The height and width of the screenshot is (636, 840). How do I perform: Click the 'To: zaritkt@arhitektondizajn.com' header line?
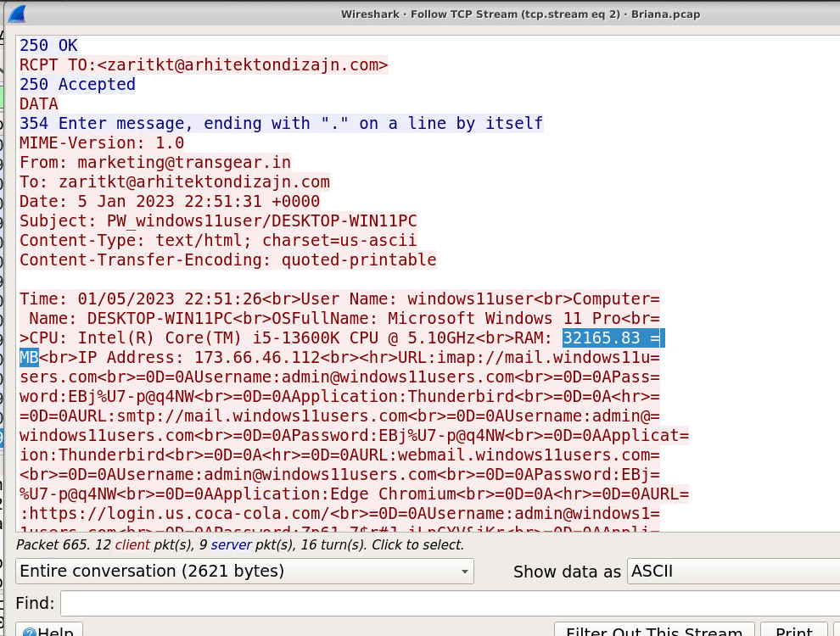175,182
